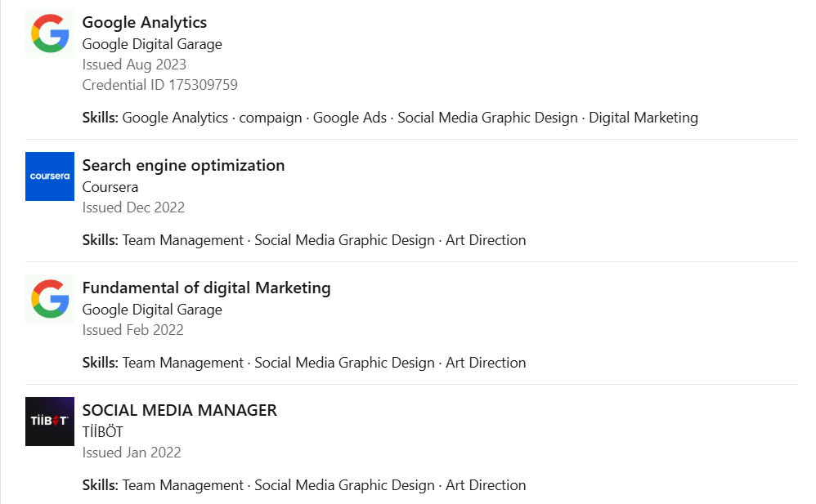Click the Coursera logo icon
Image resolution: width=816 pixels, height=504 pixels.
(x=50, y=176)
